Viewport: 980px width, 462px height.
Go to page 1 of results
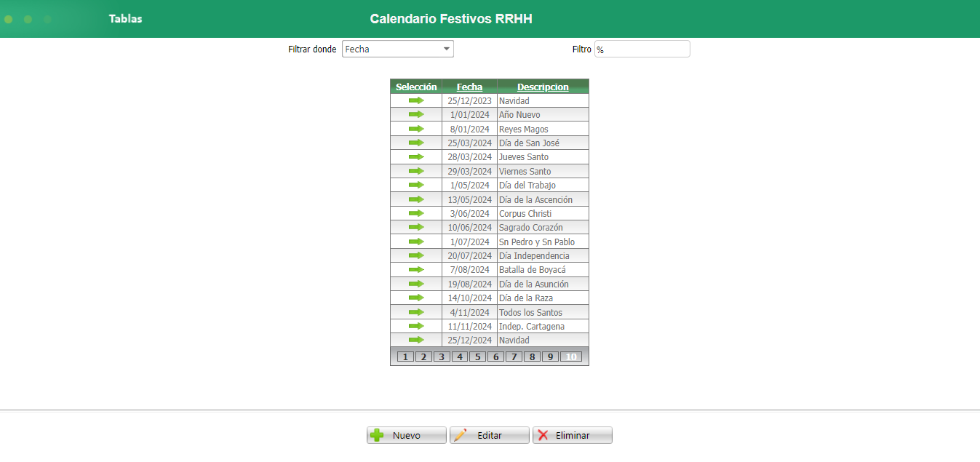click(x=405, y=357)
